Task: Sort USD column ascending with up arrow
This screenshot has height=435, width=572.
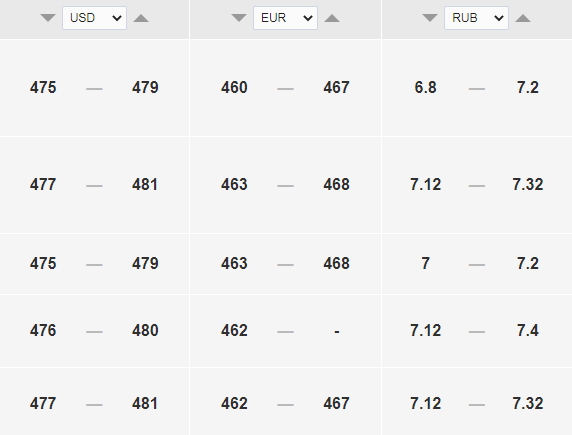Action: (x=141, y=18)
